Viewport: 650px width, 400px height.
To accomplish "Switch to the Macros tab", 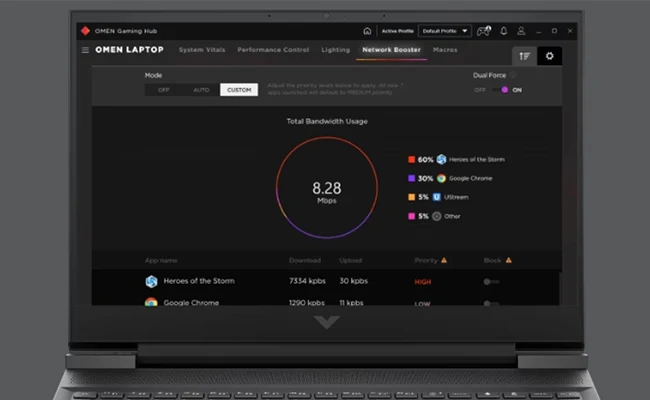I will pos(445,50).
